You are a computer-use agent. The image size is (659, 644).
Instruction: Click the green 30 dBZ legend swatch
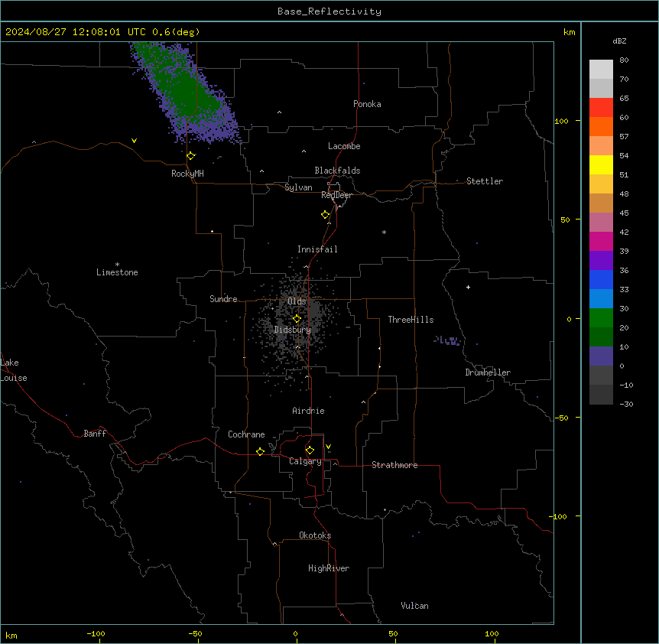tap(601, 318)
